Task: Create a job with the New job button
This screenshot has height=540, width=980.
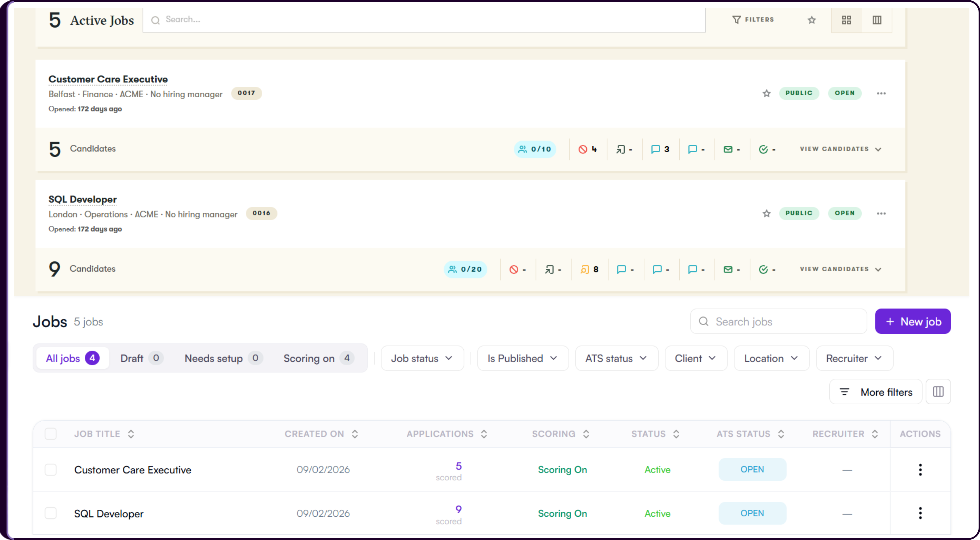Action: tap(912, 322)
